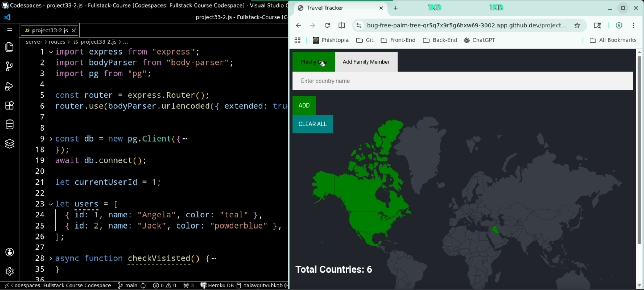Open the Back-End bookmarks folder
The width and height of the screenshot is (644, 290).
pos(440,40)
